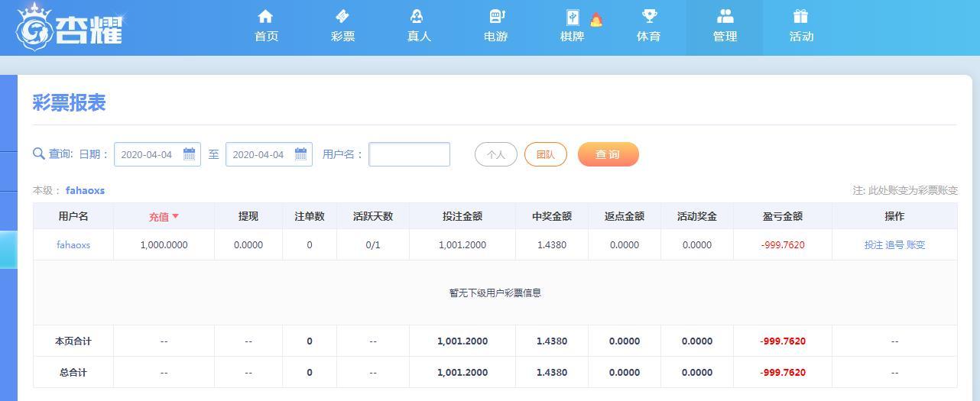Screen dimensions: 980x401
Task: Click the 用户名 text input
Action: tap(410, 154)
